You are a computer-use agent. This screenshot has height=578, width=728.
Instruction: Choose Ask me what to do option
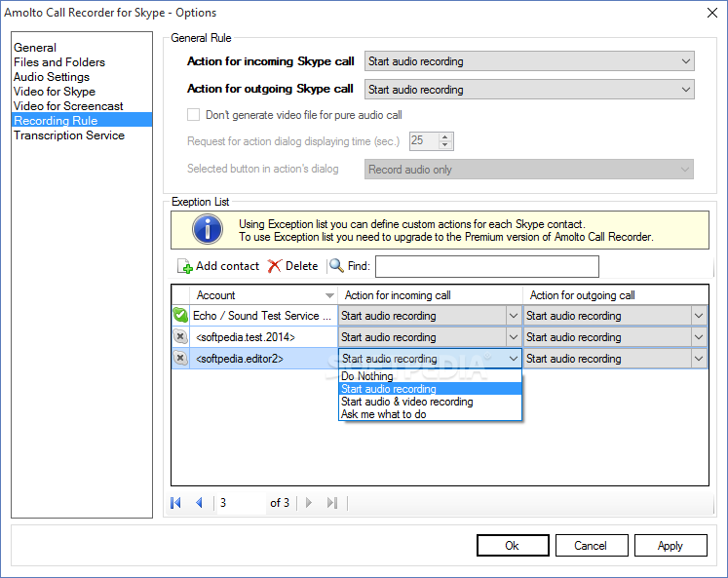click(431, 414)
